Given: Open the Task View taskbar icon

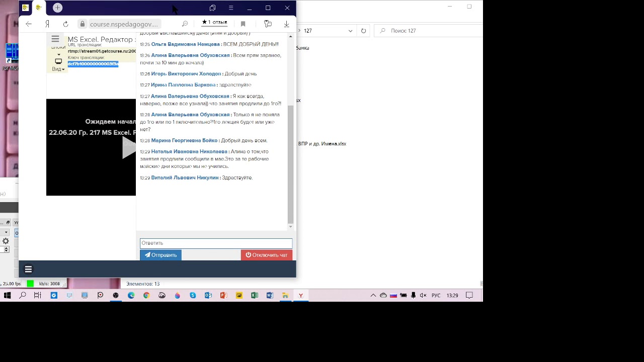Looking at the screenshot, I should click(x=38, y=296).
